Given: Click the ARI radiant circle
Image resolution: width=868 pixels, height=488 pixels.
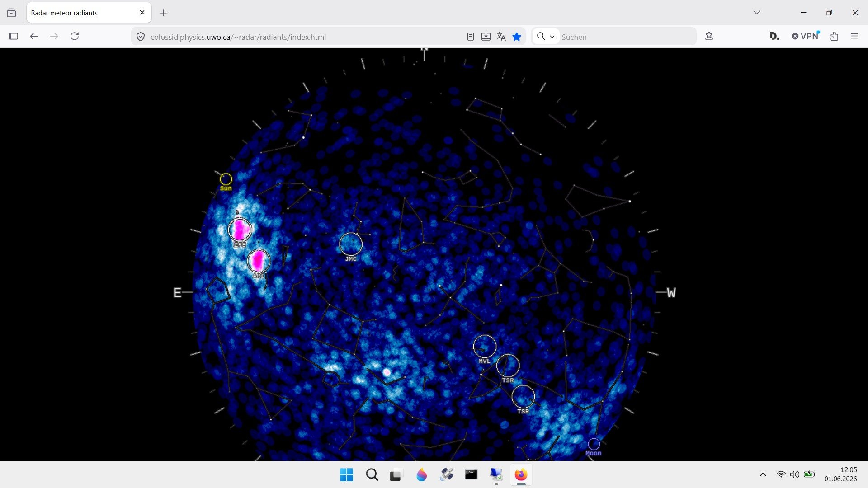Looking at the screenshot, I should pos(259,261).
